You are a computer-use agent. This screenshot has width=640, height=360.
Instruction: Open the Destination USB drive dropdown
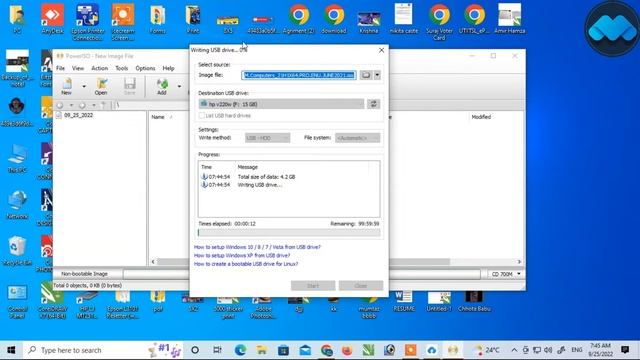point(281,104)
